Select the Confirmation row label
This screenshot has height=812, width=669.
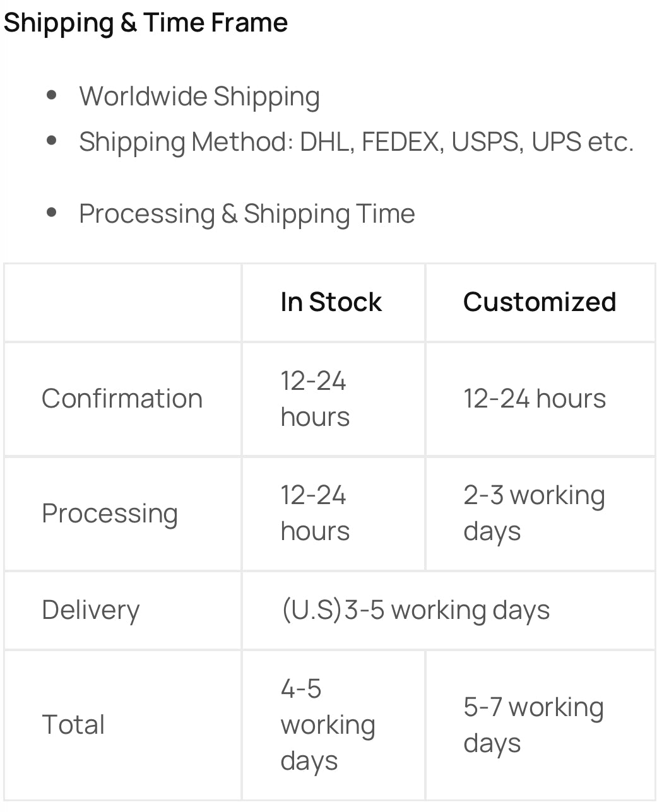click(x=122, y=399)
